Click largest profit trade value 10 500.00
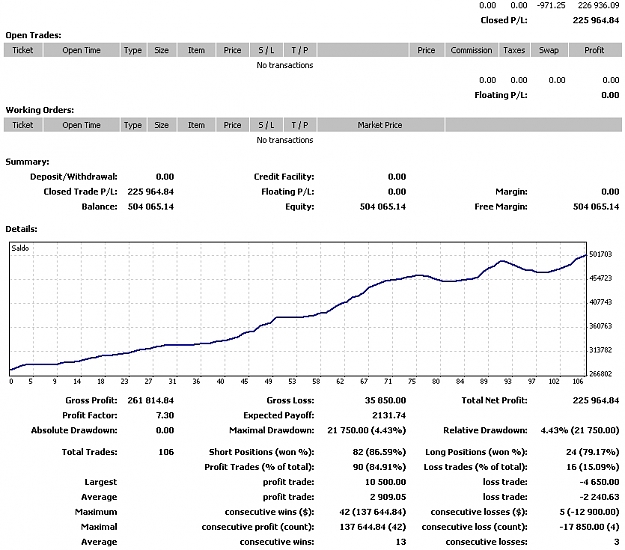Viewport: 625px width, 550px height. click(x=385, y=482)
